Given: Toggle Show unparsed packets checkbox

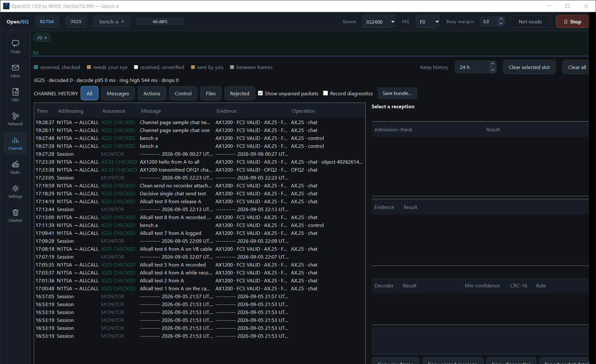Looking at the screenshot, I should coord(261,93).
